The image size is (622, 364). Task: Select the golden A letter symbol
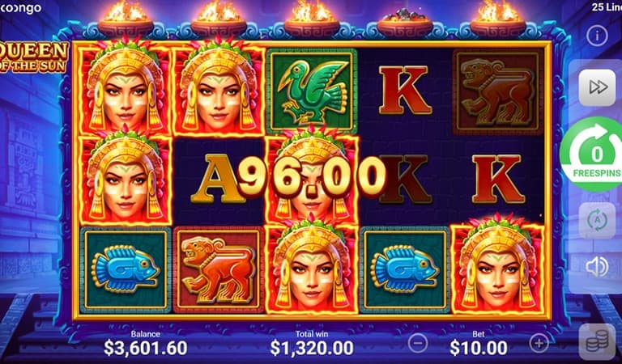tap(217, 179)
